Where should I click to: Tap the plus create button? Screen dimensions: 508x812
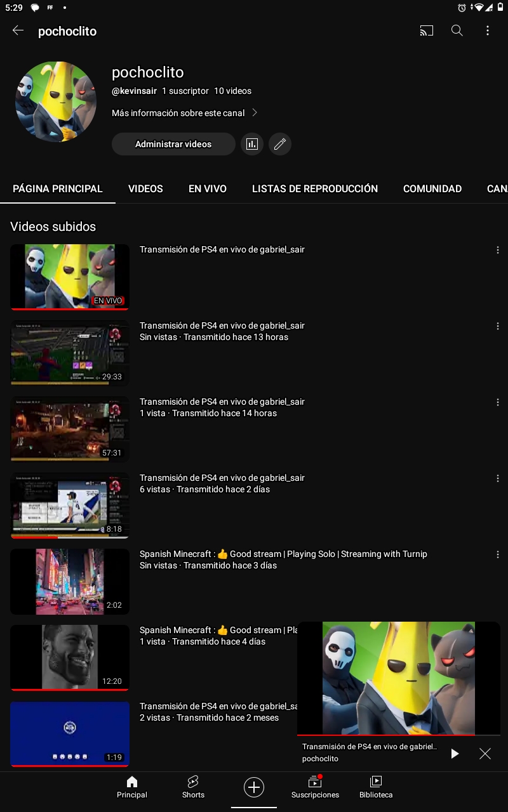point(254,787)
